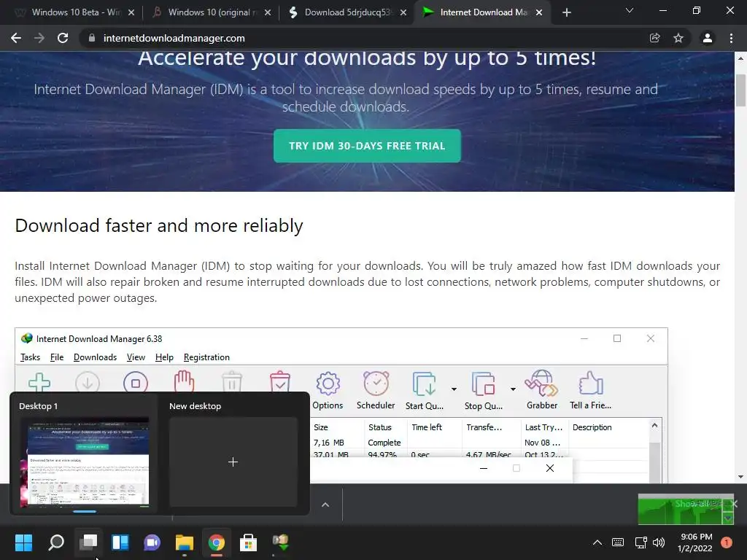Expand Stop Queue dropdown arrow
Image resolution: width=747 pixels, height=560 pixels.
[513, 389]
